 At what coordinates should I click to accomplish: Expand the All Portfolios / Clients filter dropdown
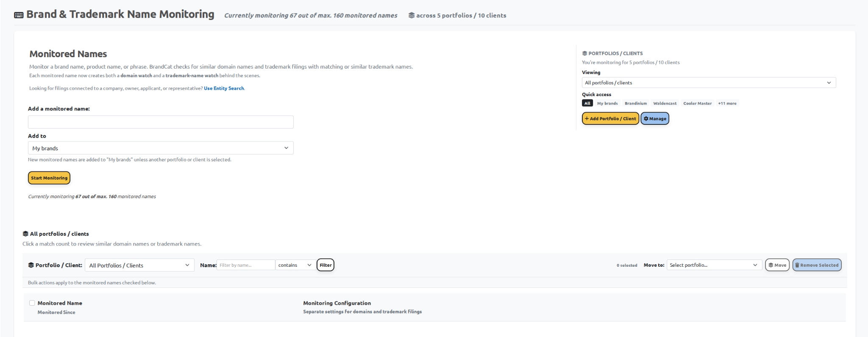click(139, 265)
